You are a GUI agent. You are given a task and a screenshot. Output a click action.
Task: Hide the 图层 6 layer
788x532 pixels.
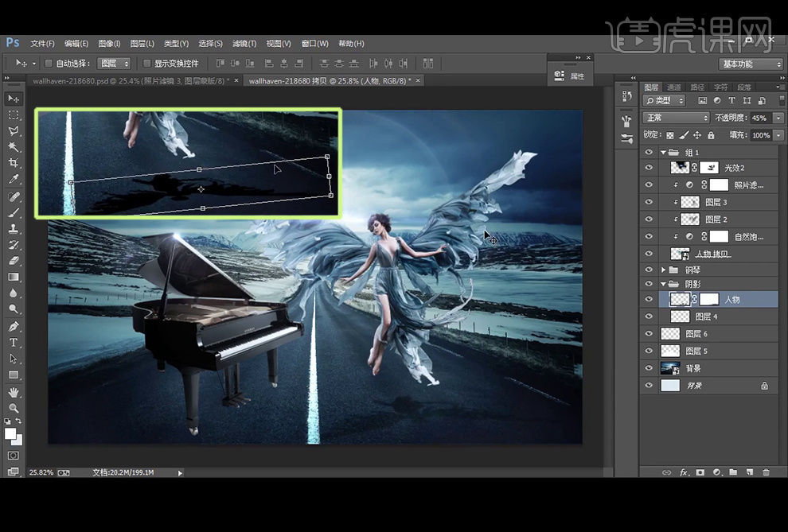coord(649,334)
